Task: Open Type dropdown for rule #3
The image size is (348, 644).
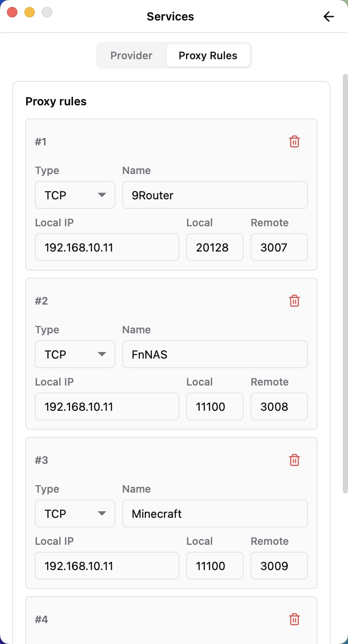Action: pos(75,513)
